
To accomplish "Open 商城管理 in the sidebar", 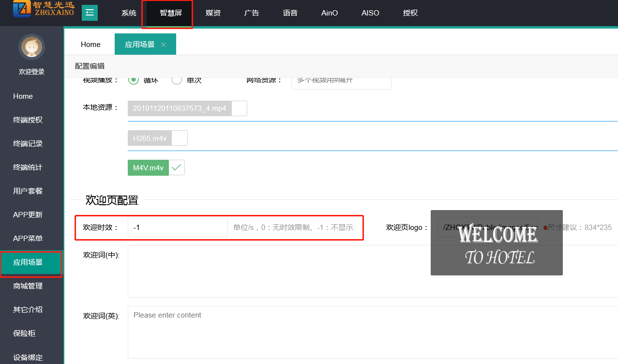I will (28, 286).
